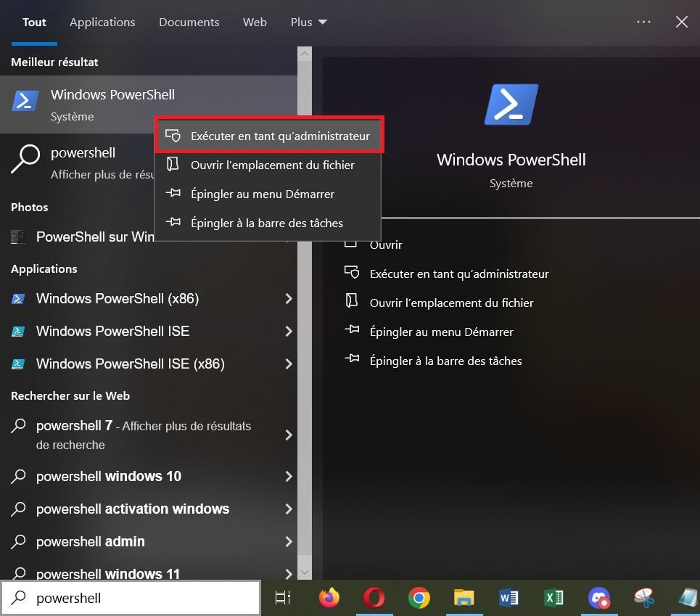This screenshot has width=700, height=616.
Task: Expand the powershell admin chevron
Action: [x=289, y=541]
